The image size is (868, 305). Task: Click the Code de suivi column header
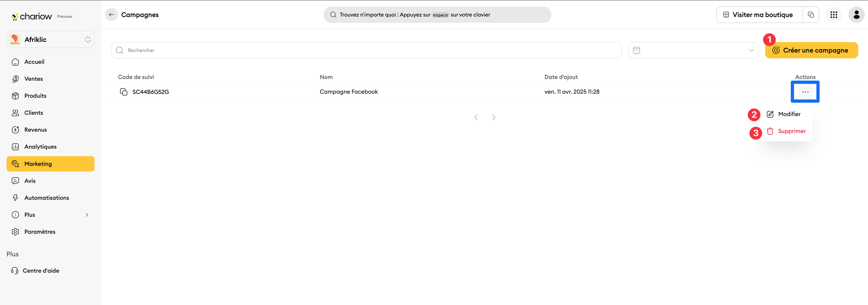(x=136, y=77)
